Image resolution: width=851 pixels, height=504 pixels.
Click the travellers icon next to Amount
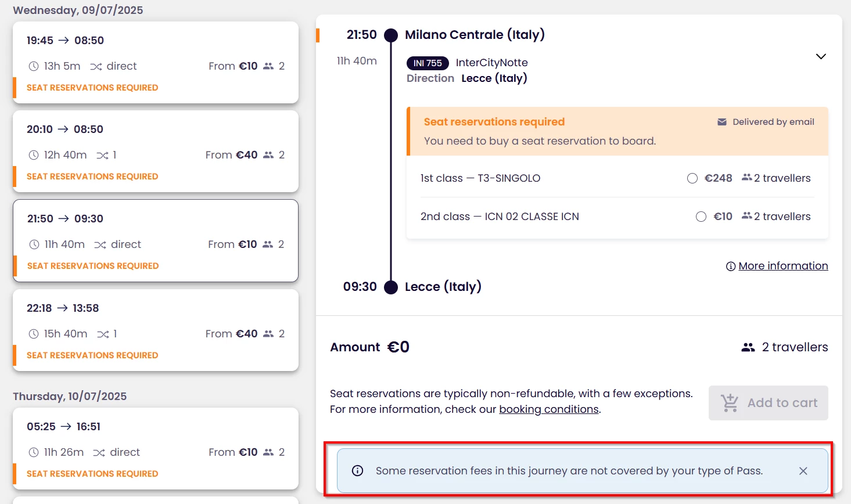coord(748,347)
